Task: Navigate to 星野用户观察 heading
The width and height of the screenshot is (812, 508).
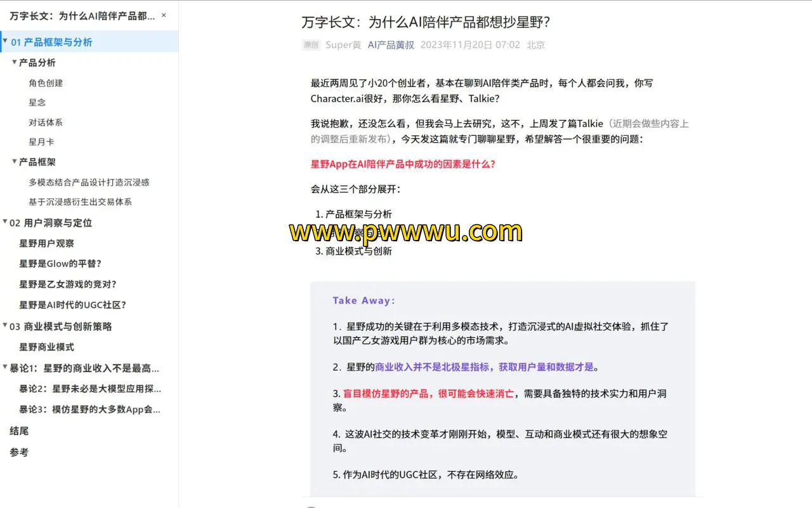Action: pos(47,243)
